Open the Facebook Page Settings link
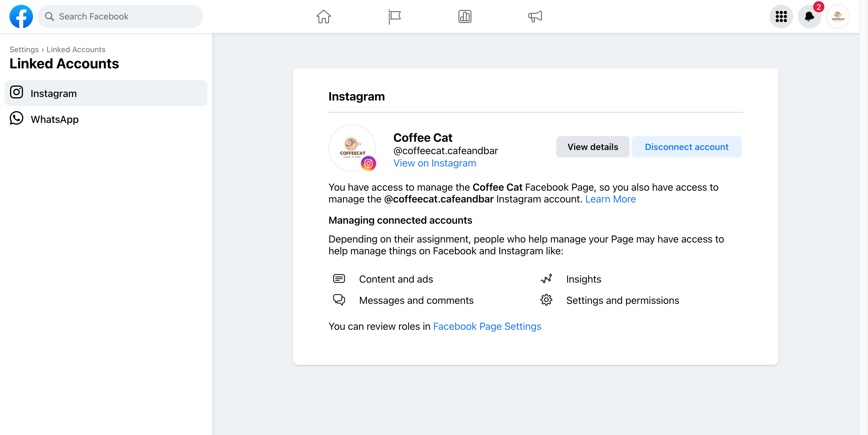Image resolution: width=868 pixels, height=435 pixels. [487, 326]
